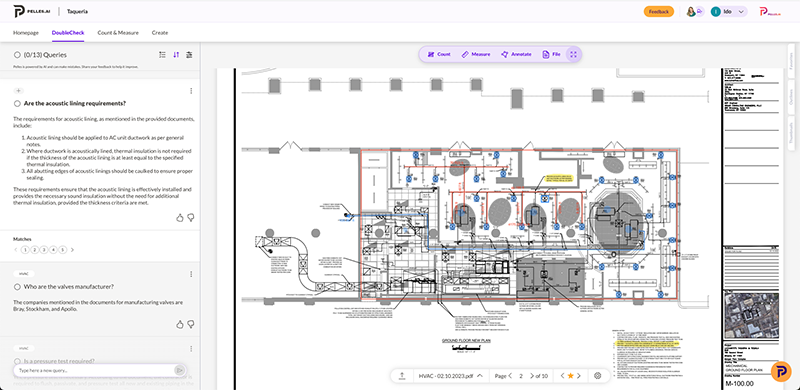Screen dimensions: 800x390
Task: Click the purple sort order arrows icon
Action: click(x=176, y=55)
